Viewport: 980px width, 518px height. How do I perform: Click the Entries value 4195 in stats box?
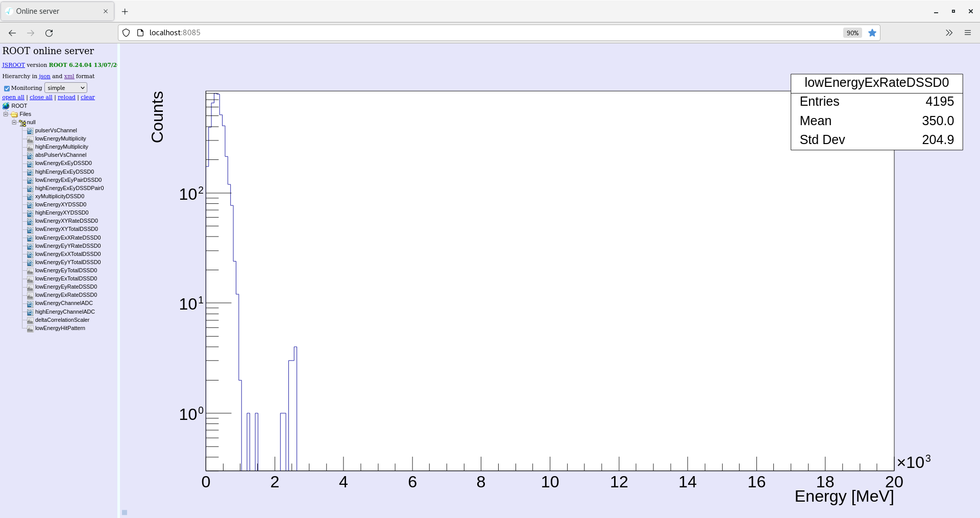940,102
